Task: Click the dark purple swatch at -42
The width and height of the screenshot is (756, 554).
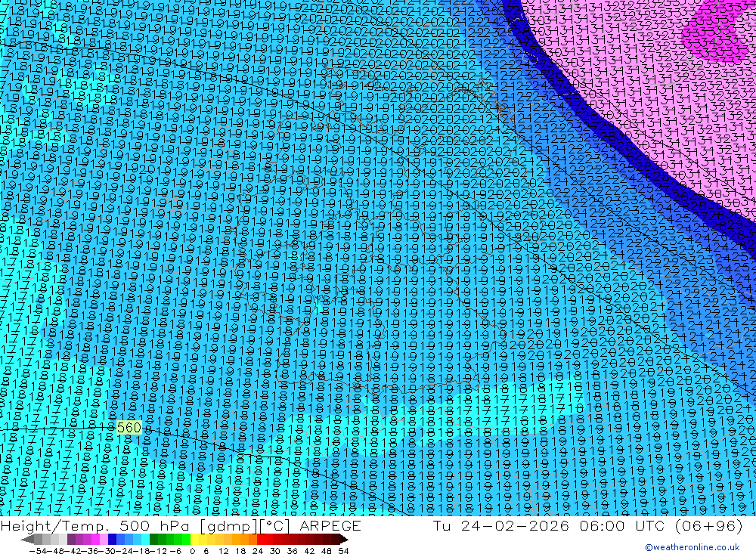Action: click(71, 540)
